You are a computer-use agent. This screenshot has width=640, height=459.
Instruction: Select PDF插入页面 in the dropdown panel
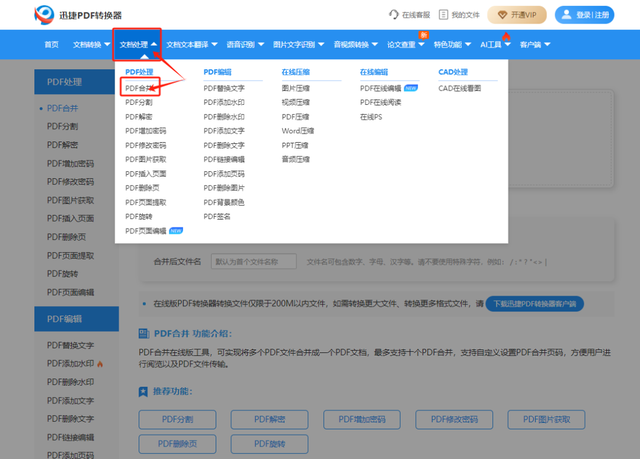[x=146, y=174]
